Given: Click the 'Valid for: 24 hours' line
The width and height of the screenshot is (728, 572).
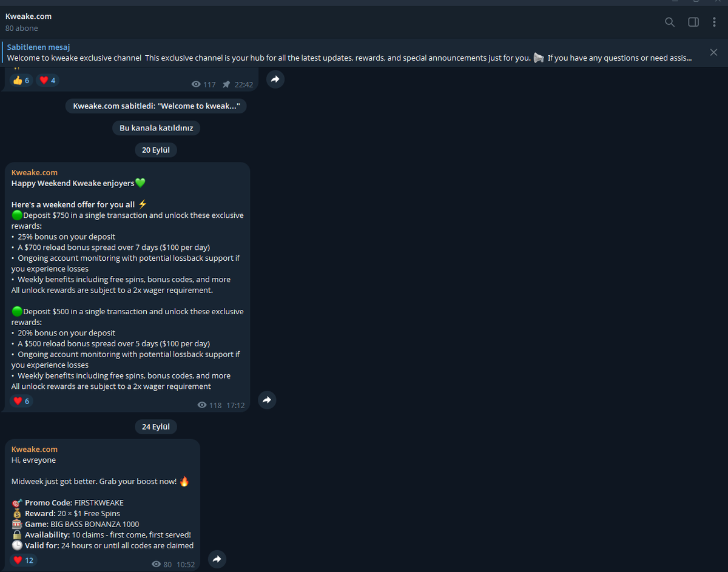Looking at the screenshot, I should point(103,545).
